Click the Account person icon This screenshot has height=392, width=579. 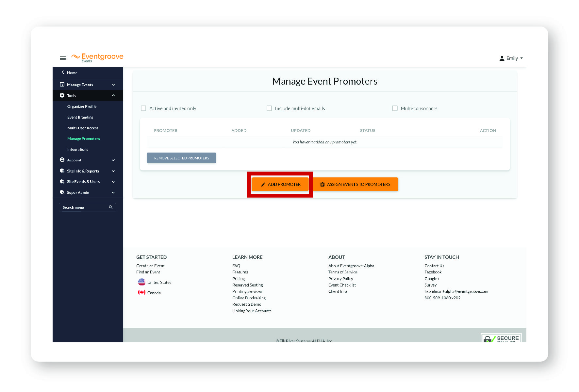(x=62, y=160)
